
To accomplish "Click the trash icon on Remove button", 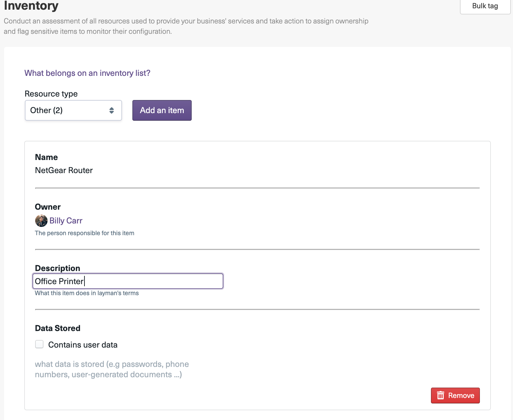I will tap(441, 395).
